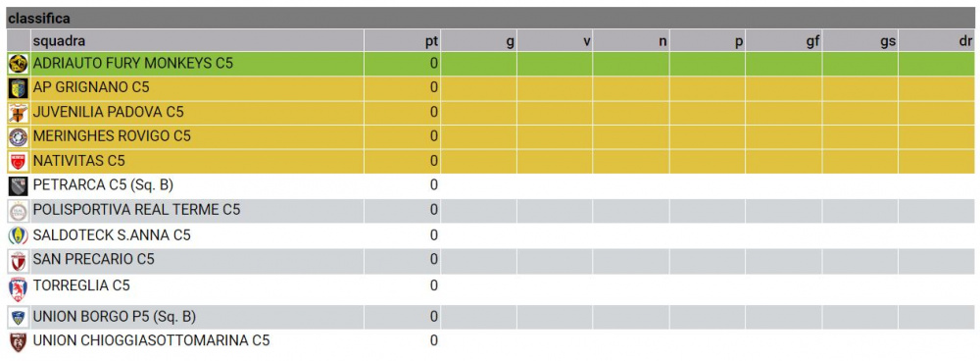
Task: Click the AP Grignano team crest
Action: [x=18, y=88]
